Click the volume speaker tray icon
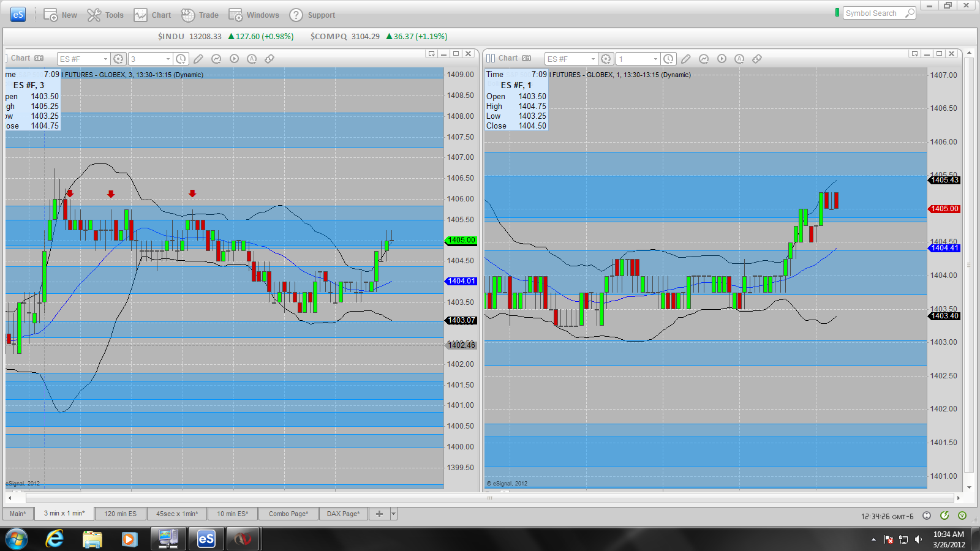The width and height of the screenshot is (980, 551). point(918,539)
